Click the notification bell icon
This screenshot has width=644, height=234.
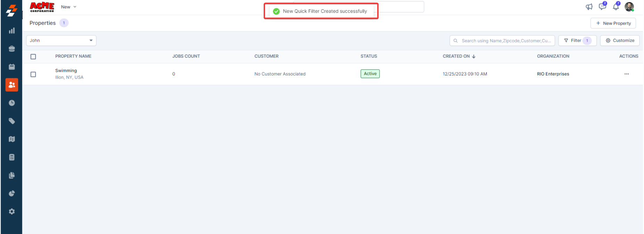tap(616, 6)
